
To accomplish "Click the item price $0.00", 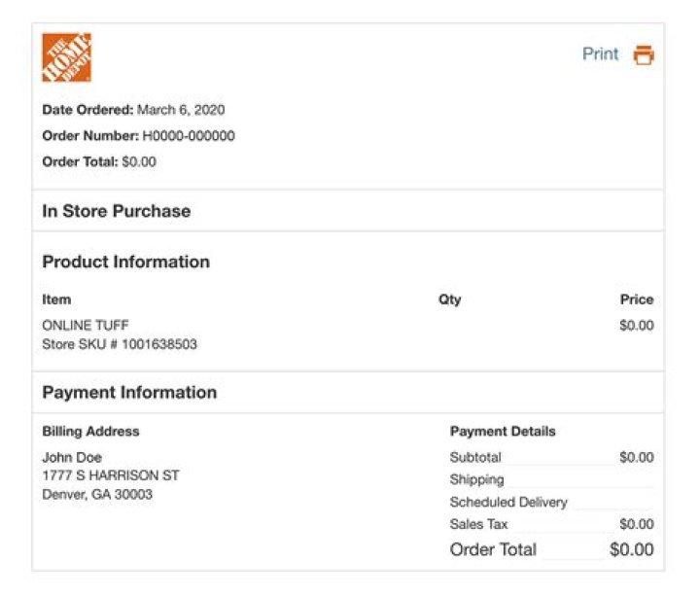I will coord(637,325).
